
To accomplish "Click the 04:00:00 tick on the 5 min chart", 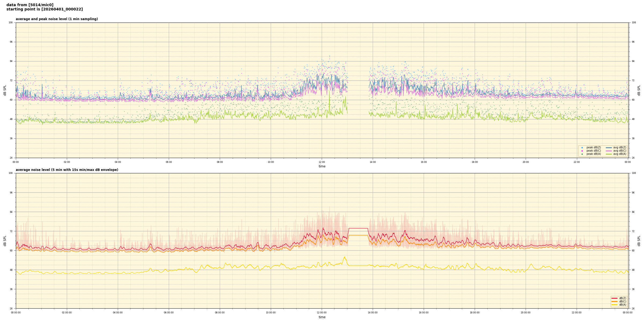I will coord(118,312).
